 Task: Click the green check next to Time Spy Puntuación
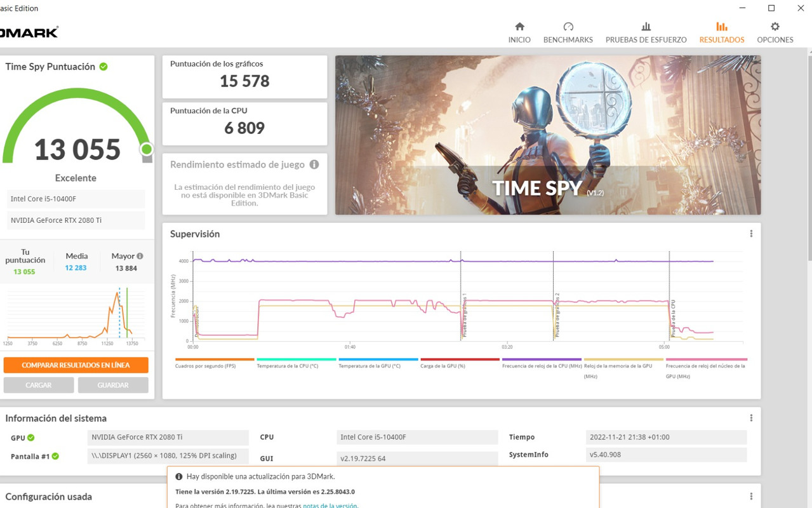coord(103,67)
